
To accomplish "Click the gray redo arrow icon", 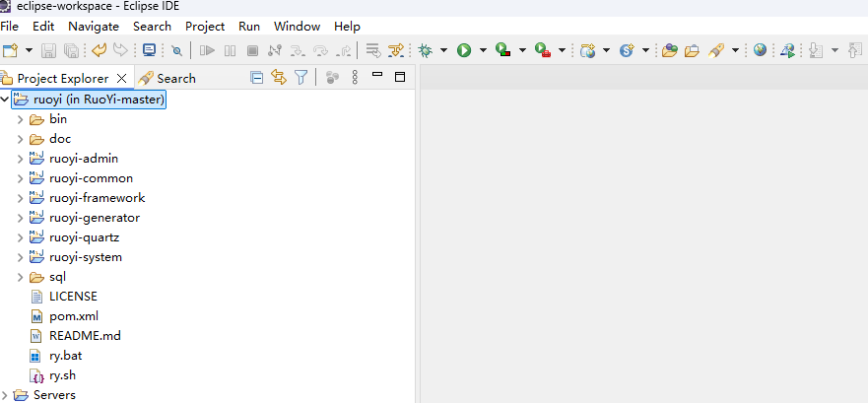I will [120, 50].
